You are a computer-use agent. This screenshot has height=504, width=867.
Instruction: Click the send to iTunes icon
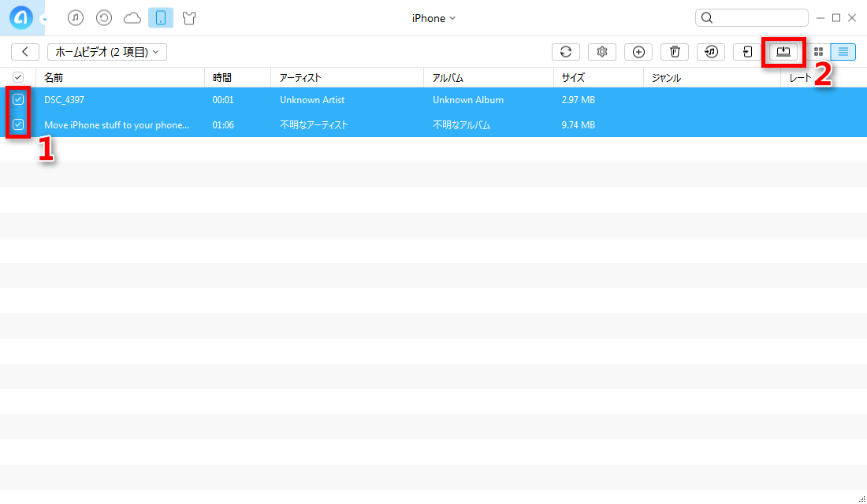(x=711, y=52)
